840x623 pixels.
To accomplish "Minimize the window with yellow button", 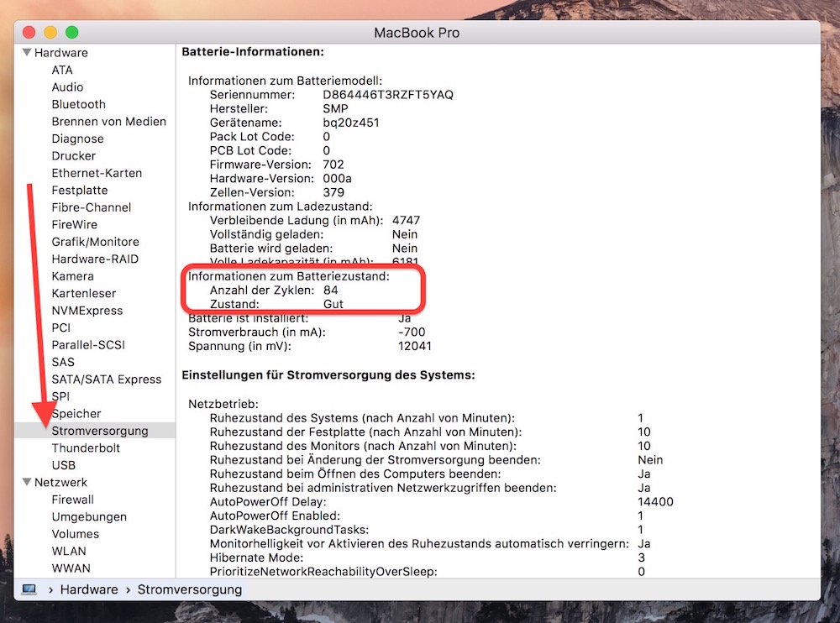I will coord(50,33).
